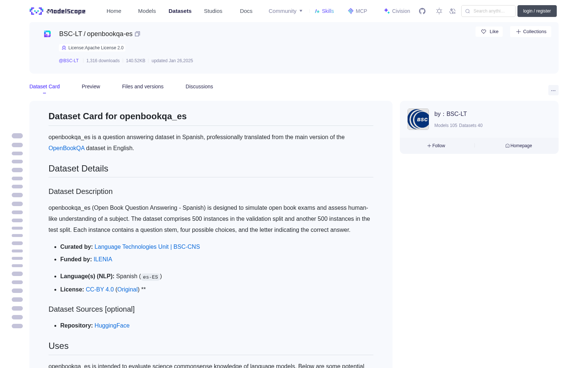
Task: Add dataset to Collections
Action: (531, 32)
